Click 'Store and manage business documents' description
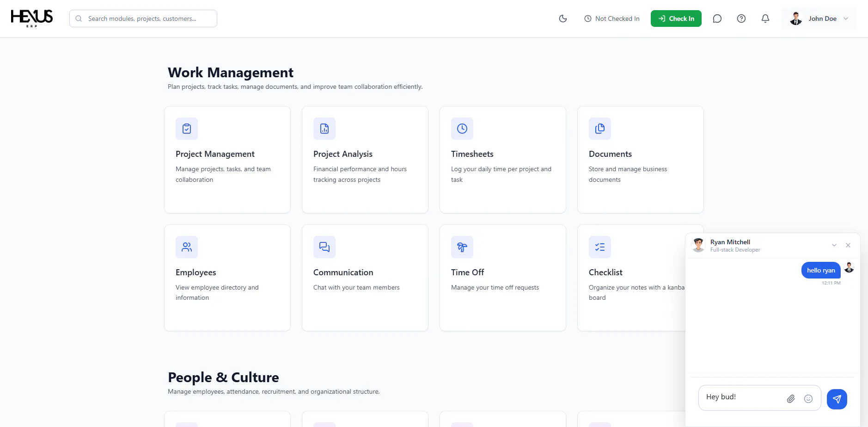The width and height of the screenshot is (868, 427). [628, 174]
